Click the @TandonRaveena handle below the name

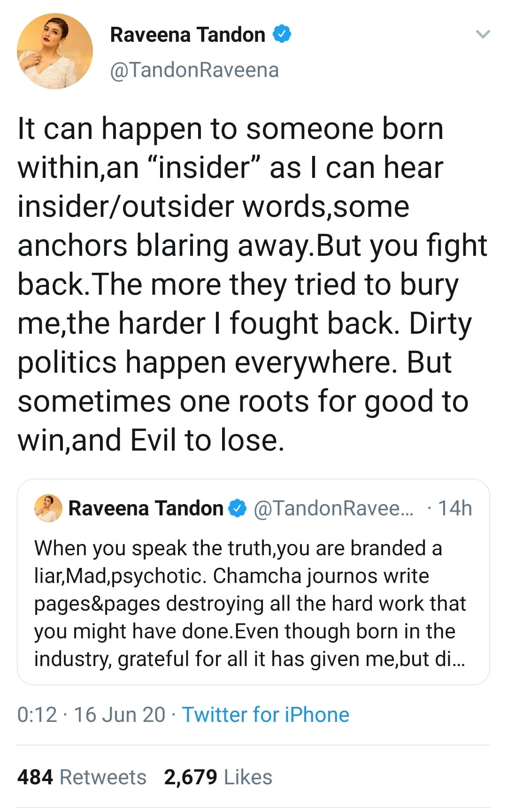194,70
